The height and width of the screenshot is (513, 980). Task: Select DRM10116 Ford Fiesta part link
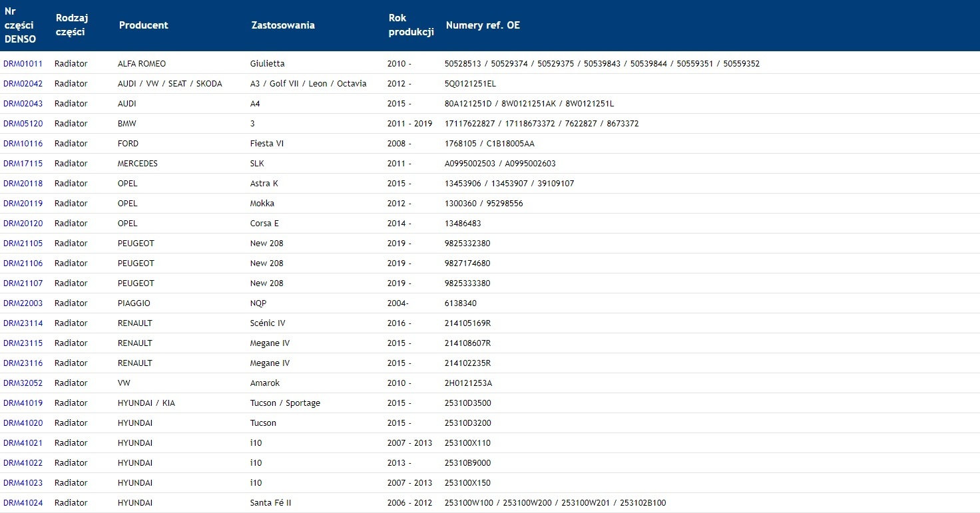pos(23,144)
